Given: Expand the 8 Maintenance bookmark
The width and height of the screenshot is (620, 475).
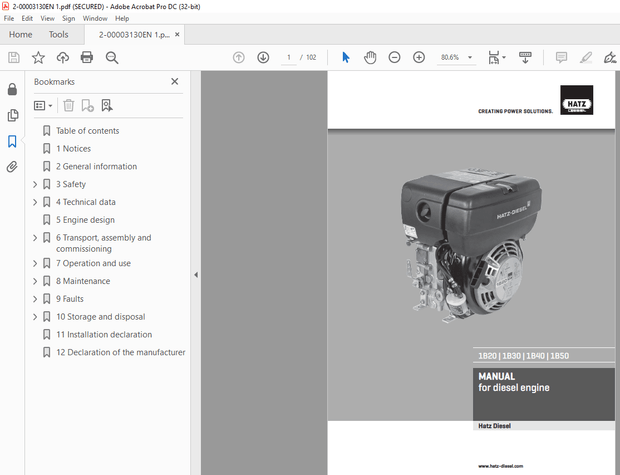Looking at the screenshot, I should pyautogui.click(x=35, y=281).
